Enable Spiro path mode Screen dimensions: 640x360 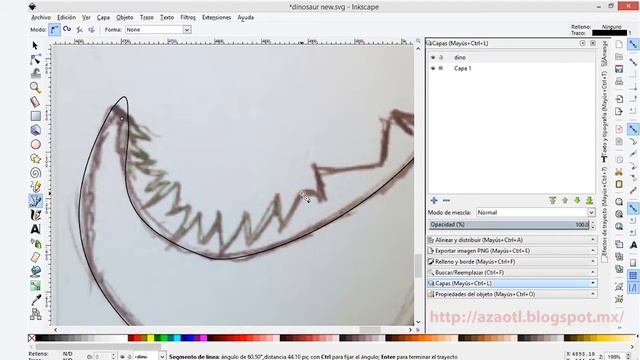click(x=67, y=29)
